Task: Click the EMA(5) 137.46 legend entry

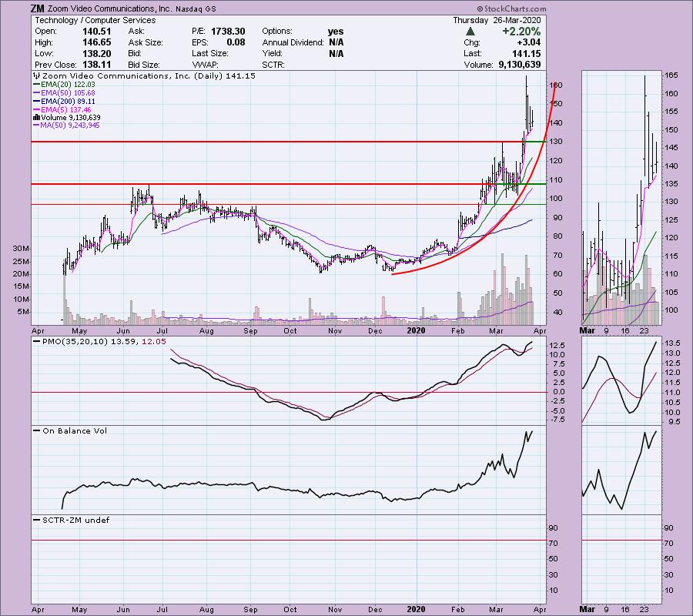Action: click(x=62, y=109)
